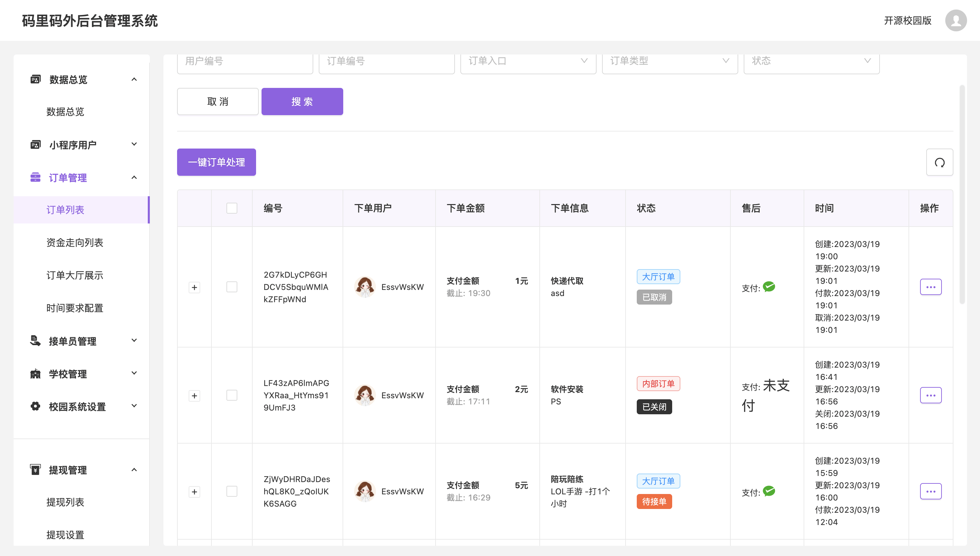Open the 状态 dropdown filter
Viewport: 980px width, 556px height.
pos(812,61)
